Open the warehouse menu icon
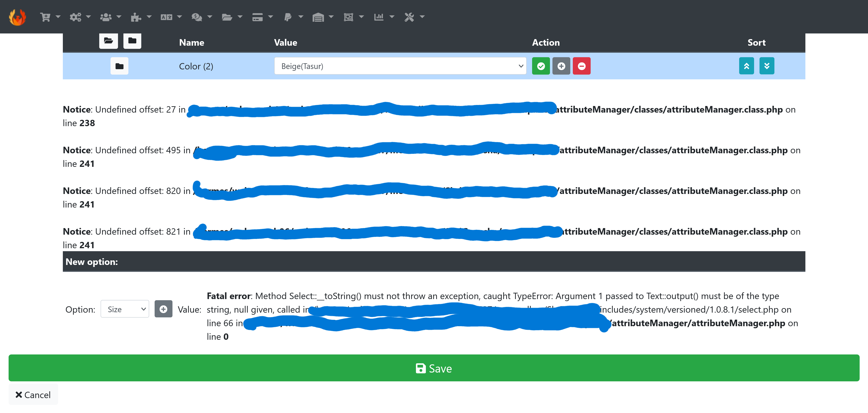Screen dimensions: 868x413 [318, 17]
